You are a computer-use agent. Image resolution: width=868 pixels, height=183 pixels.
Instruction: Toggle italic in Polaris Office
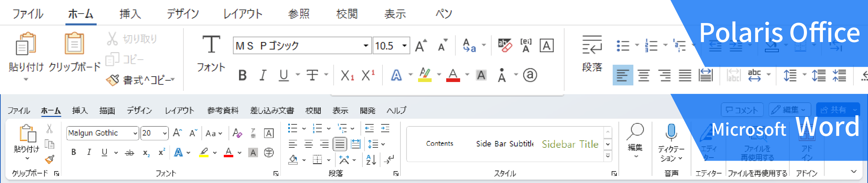pos(263,75)
